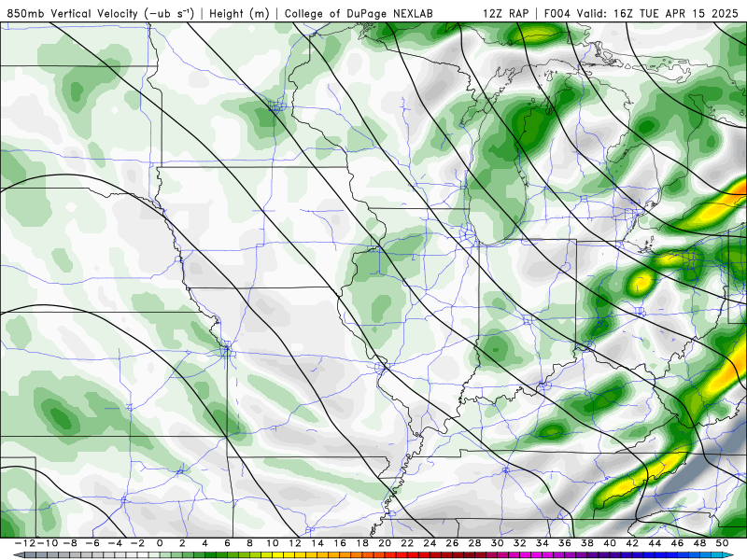This screenshot has height=560, width=747.
Task: Click the "Height (m)" label in header
Action: point(239,14)
